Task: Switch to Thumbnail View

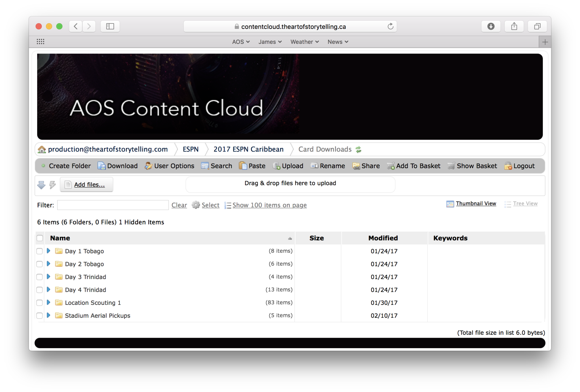Action: [475, 204]
